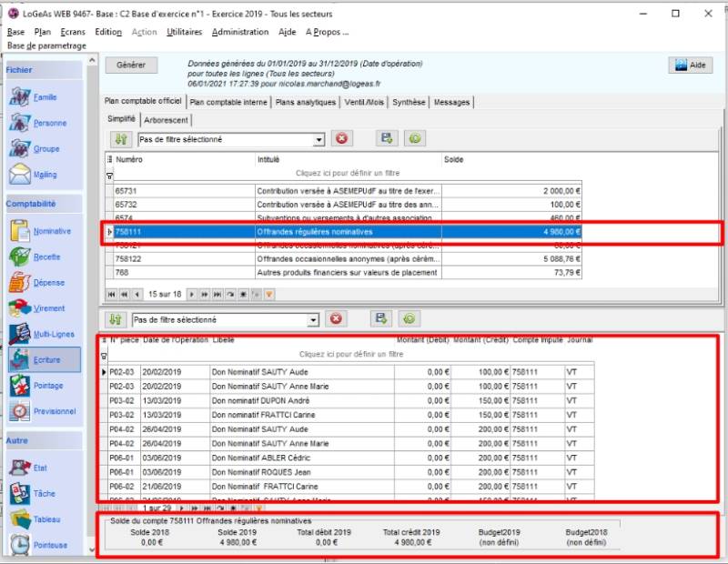Open the Ecrans menu
The image size is (728, 564).
tap(73, 32)
